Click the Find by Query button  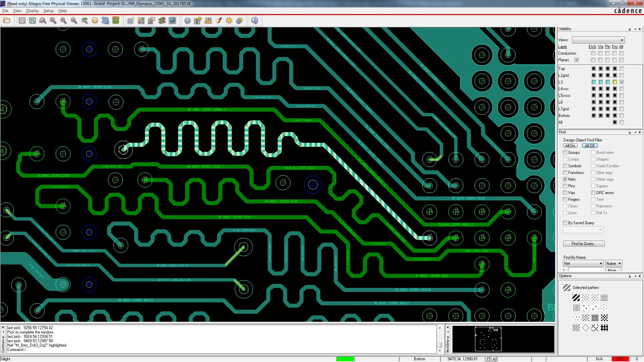click(x=584, y=244)
